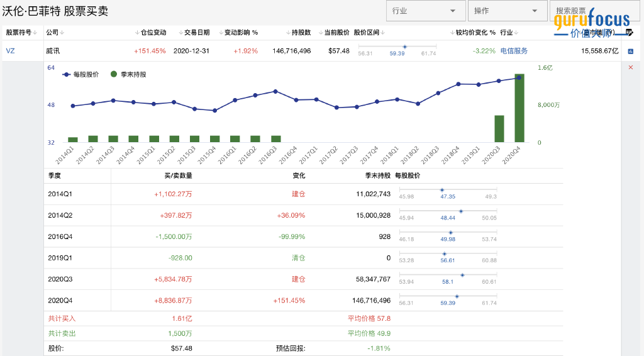The width and height of the screenshot is (644, 356).
Task: Click the 2020Q4 green holdings bar
Action: coord(519,108)
